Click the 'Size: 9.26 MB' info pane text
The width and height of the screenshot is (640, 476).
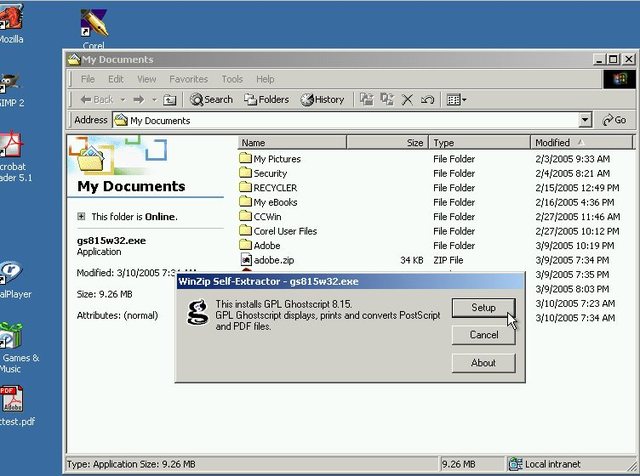click(x=104, y=294)
